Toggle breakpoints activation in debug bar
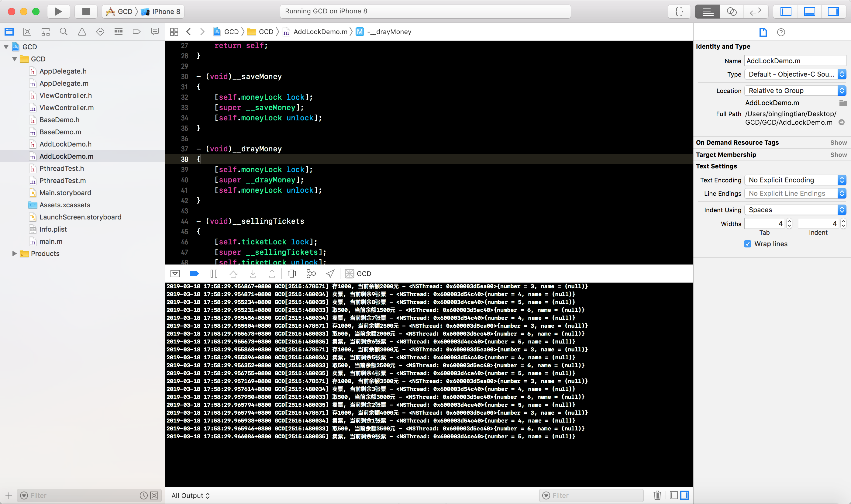The height and width of the screenshot is (504, 851). [x=194, y=274]
